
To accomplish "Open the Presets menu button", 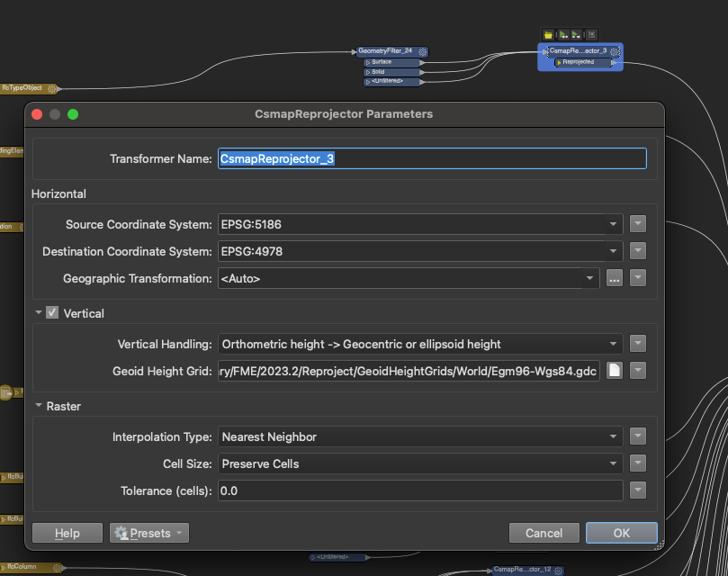I will pos(149,533).
